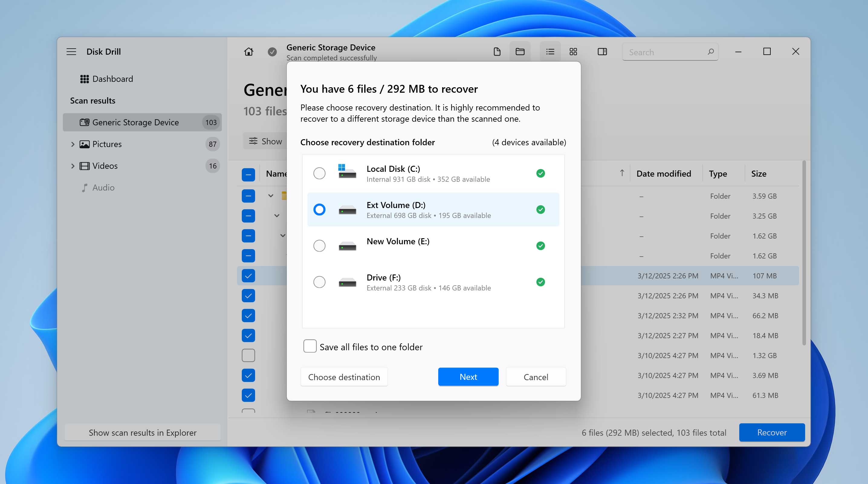Uncheck the 66.2 MB MP4 file
The width and height of the screenshot is (868, 484).
pyautogui.click(x=248, y=316)
